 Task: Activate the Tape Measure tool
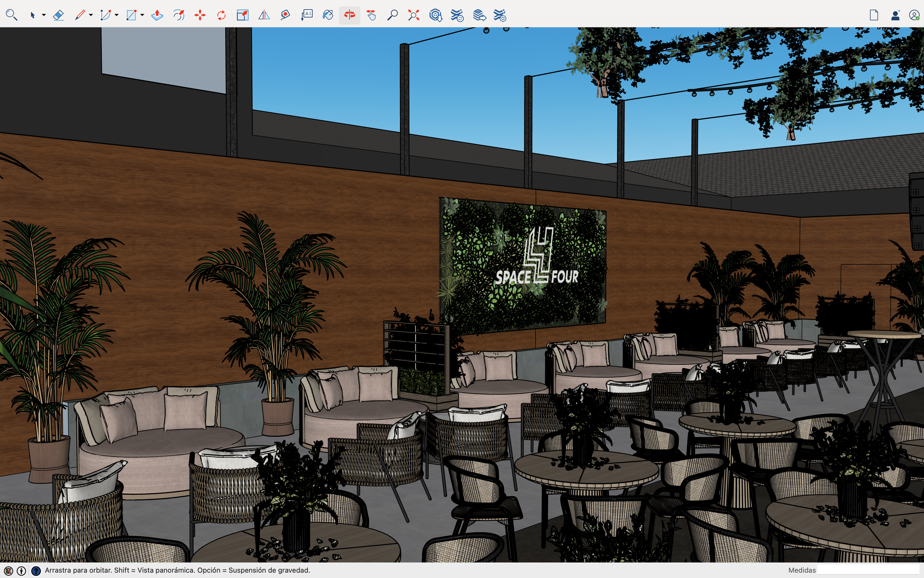[x=285, y=15]
